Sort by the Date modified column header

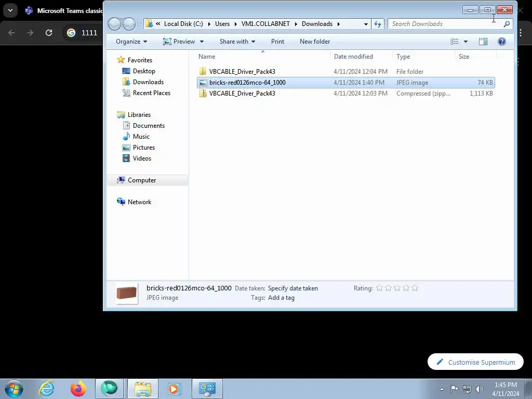point(362,57)
